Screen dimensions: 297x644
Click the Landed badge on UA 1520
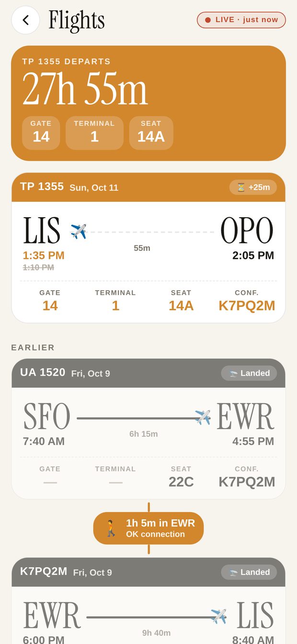pyautogui.click(x=249, y=373)
